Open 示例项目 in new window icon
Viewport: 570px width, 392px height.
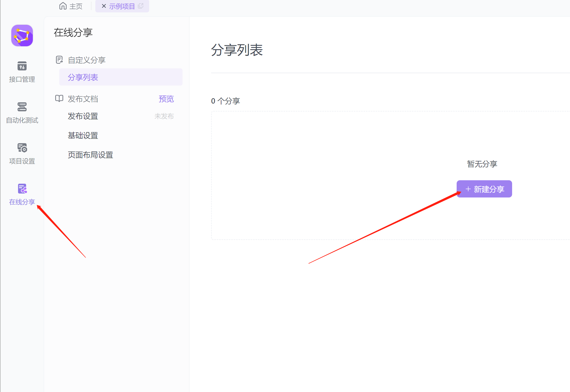click(x=141, y=6)
